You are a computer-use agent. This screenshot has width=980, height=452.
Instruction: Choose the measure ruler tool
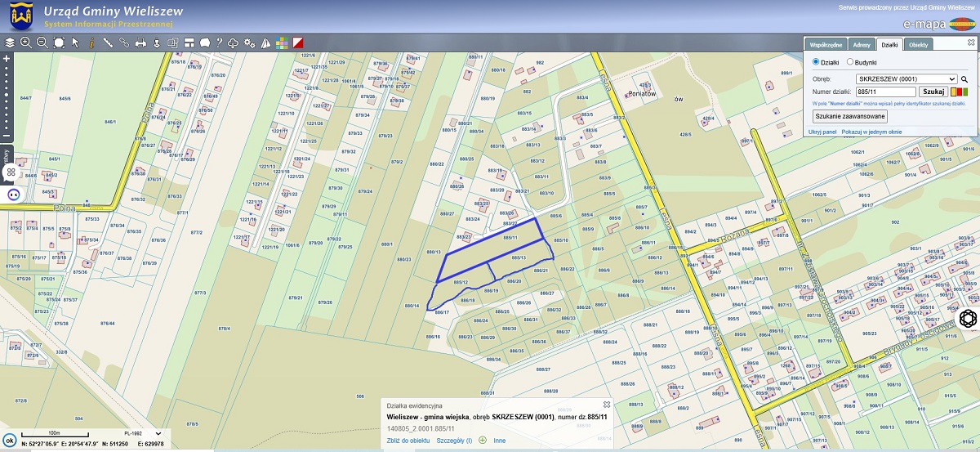coord(108,43)
